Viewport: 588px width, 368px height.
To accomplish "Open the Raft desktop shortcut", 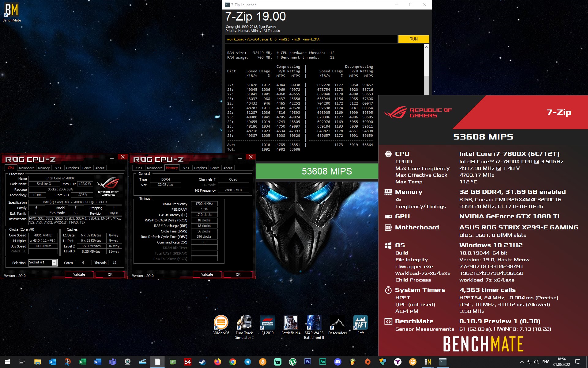I will click(x=360, y=325).
